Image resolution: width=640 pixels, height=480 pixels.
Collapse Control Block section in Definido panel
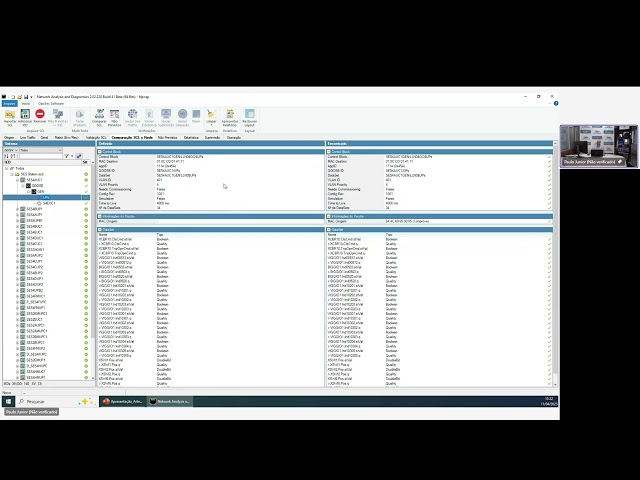[100, 151]
